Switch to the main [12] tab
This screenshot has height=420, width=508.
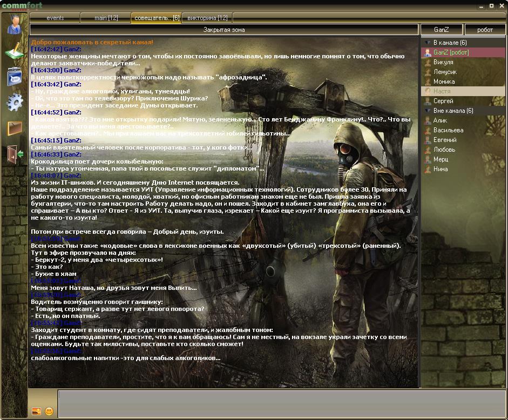click(x=106, y=18)
